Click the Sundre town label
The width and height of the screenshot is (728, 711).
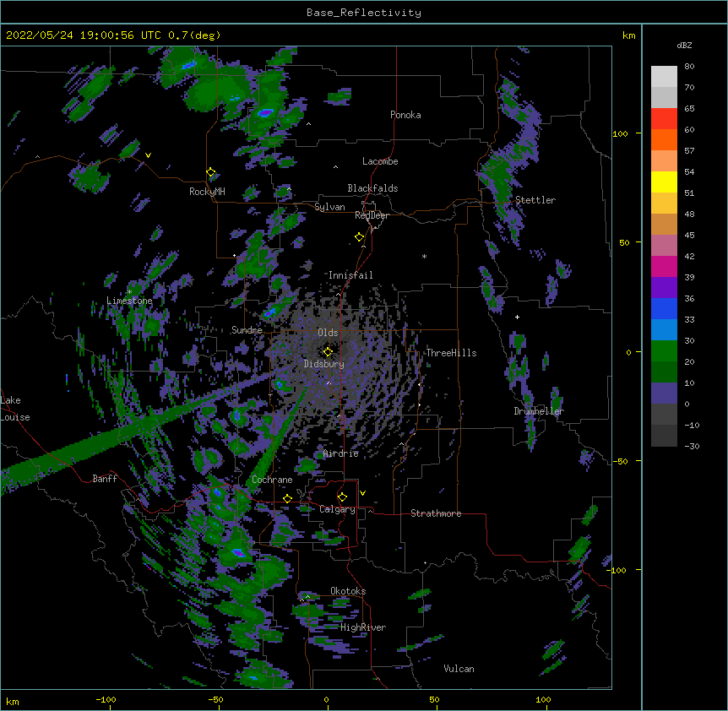pos(247,330)
